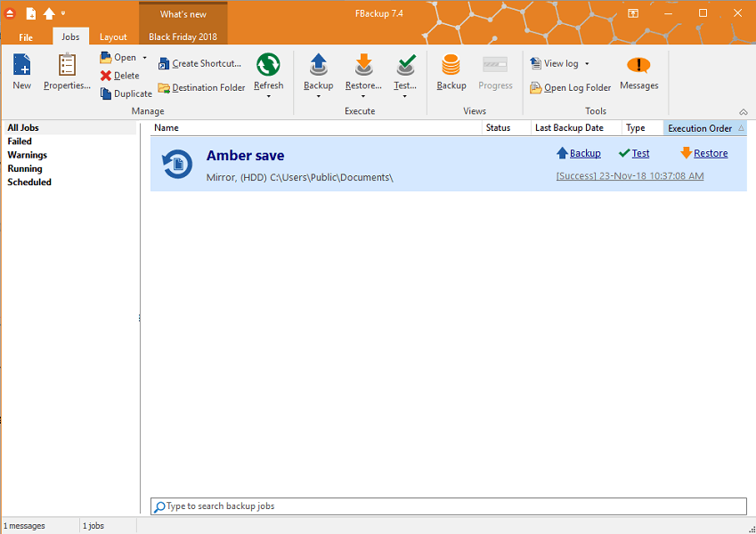The width and height of the screenshot is (756, 534).
Task: Click the quick access new backup icon
Action: click(x=31, y=13)
